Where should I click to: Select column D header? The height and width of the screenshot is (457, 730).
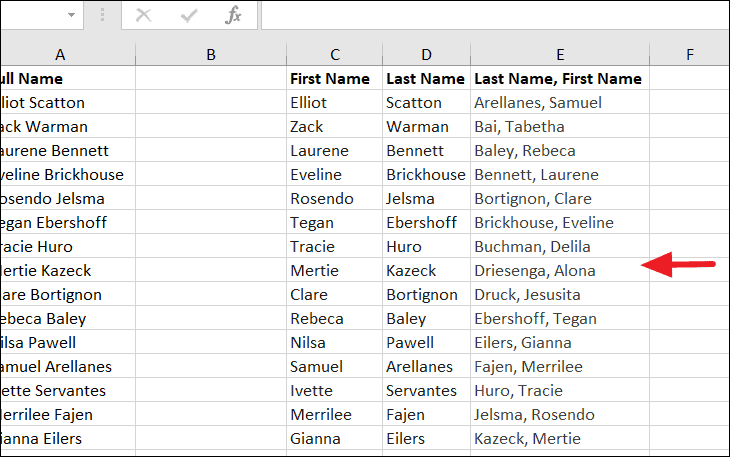[x=426, y=55]
